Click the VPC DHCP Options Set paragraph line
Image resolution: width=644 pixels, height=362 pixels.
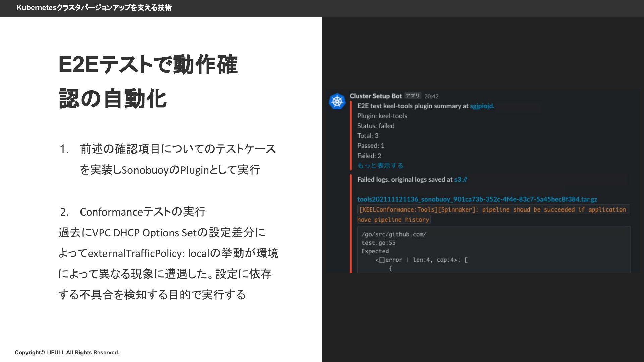[x=162, y=233]
